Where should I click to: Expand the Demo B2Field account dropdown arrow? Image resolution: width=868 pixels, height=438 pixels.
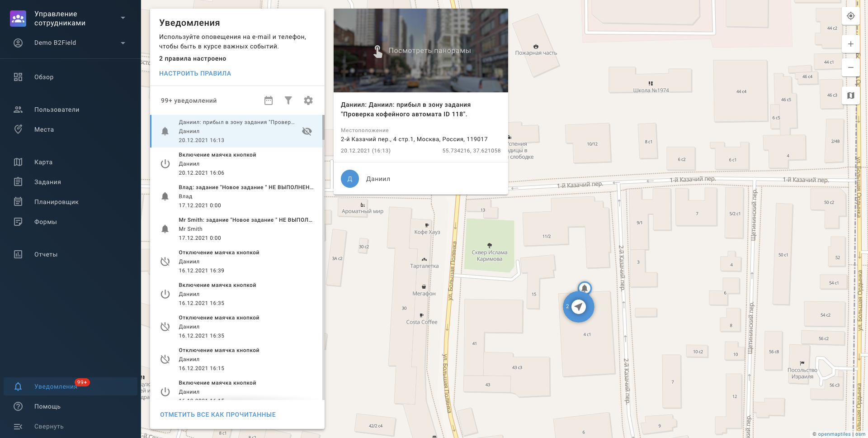tap(123, 43)
